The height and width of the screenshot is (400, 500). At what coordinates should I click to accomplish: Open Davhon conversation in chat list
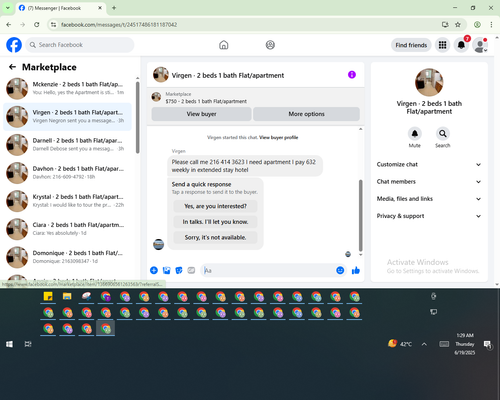tap(67, 173)
